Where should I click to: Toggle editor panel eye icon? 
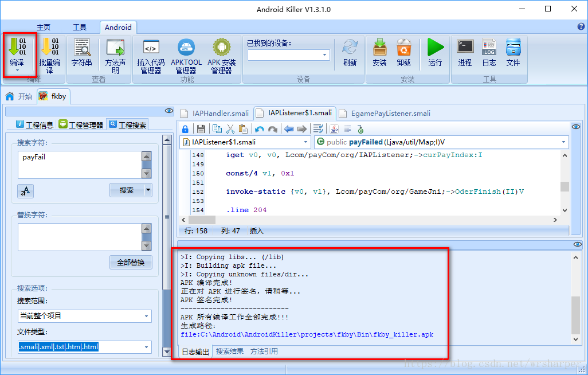point(575,127)
